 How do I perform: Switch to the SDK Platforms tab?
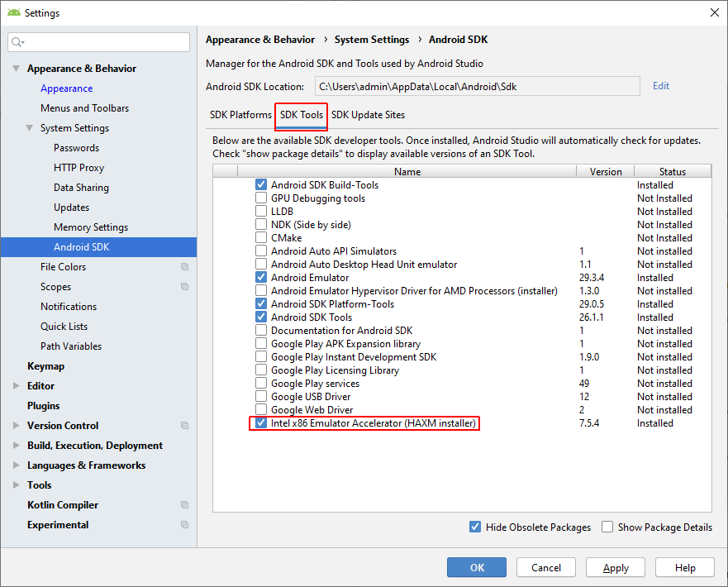coord(240,115)
